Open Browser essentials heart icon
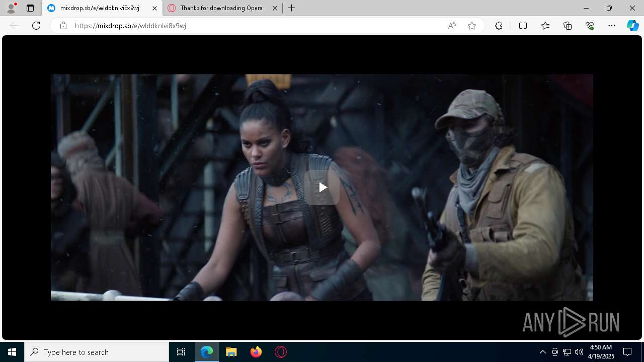This screenshot has height=362, width=644. pyautogui.click(x=590, y=26)
